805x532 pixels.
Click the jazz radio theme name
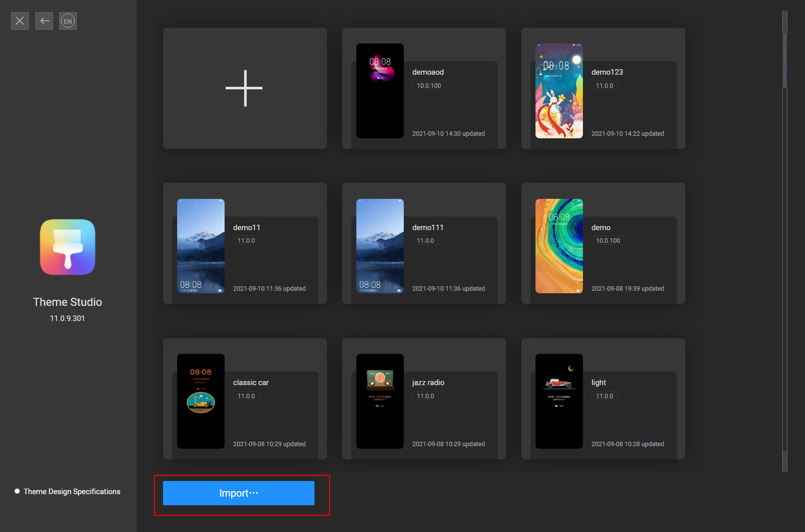click(428, 383)
